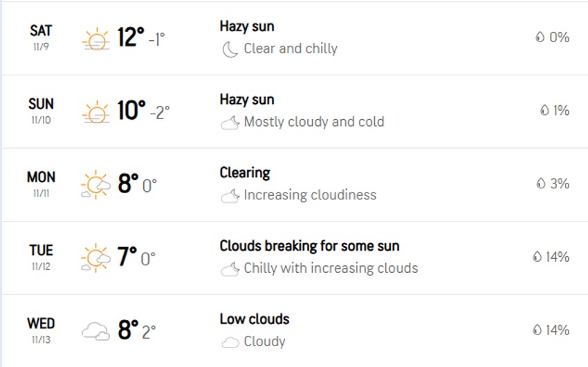The height and width of the screenshot is (367, 588).
Task: Click the raindrop icon next to 0%
Action: click(540, 37)
